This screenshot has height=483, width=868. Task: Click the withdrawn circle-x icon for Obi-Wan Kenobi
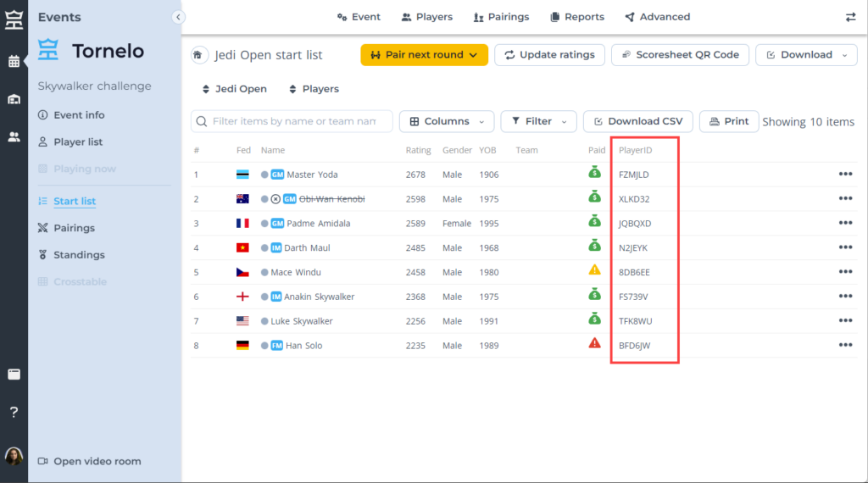pyautogui.click(x=275, y=199)
